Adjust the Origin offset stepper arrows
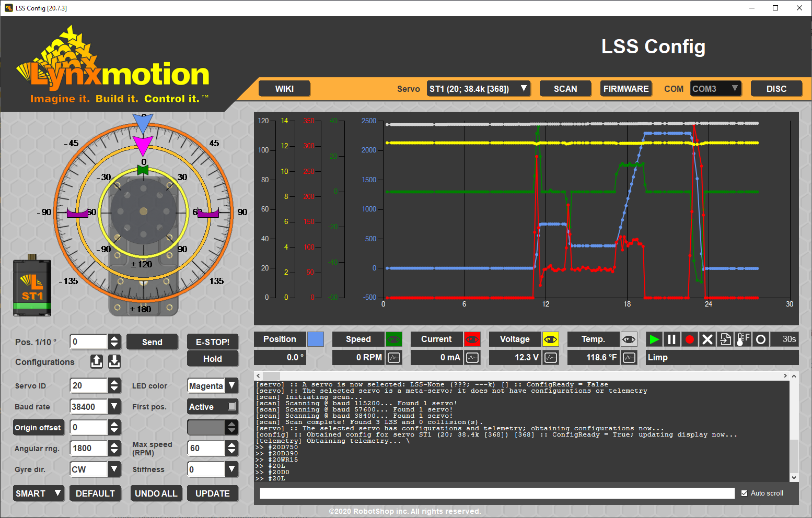812x518 pixels. [114, 427]
